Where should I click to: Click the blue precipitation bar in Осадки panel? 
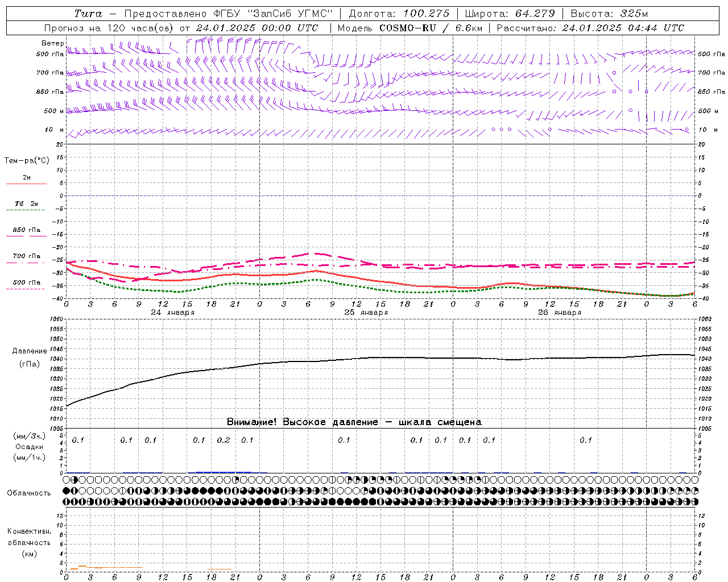pos(224,472)
